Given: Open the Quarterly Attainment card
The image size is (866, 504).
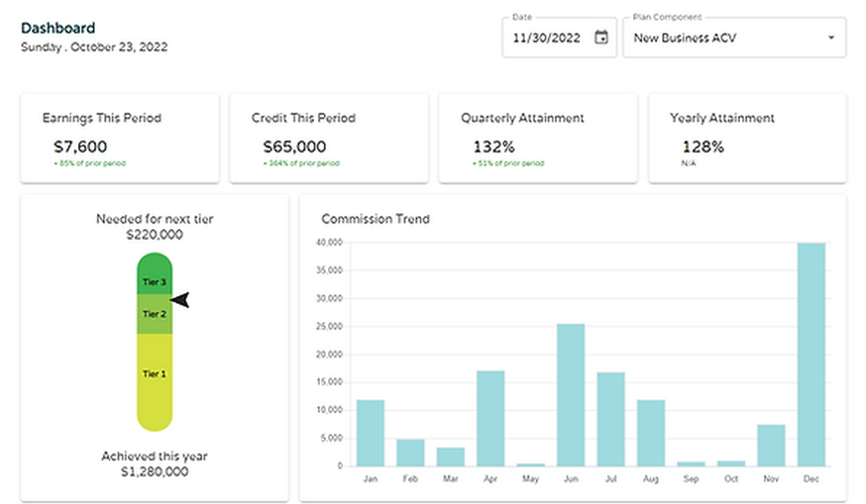Looking at the screenshot, I should coord(538,138).
